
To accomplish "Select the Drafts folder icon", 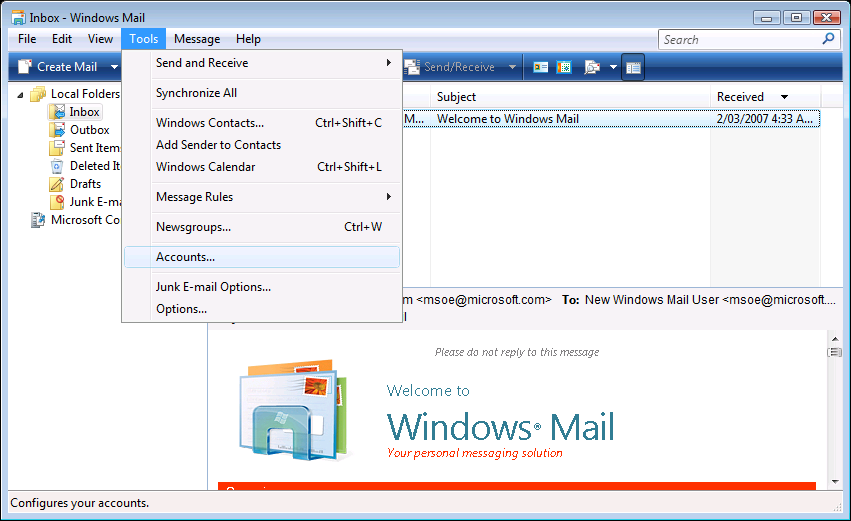I will pyautogui.click(x=57, y=184).
